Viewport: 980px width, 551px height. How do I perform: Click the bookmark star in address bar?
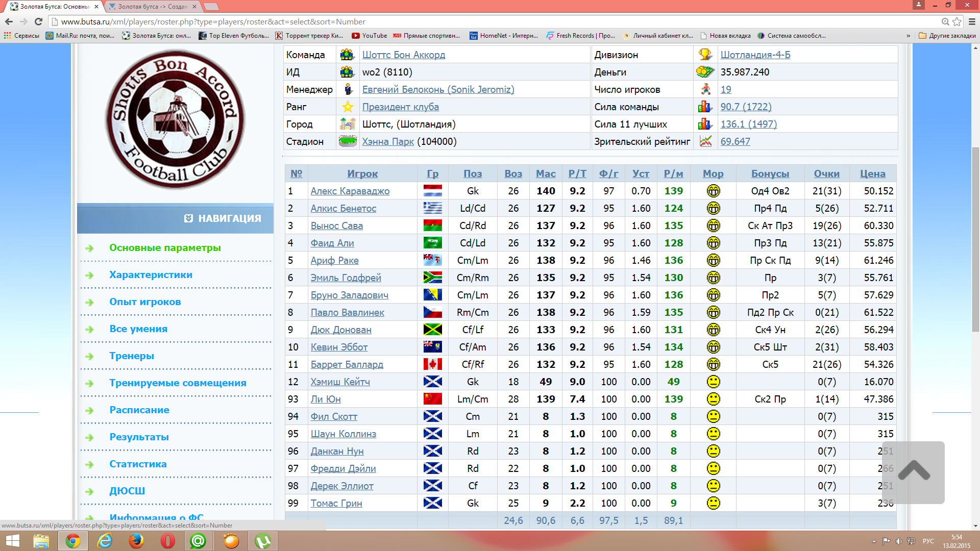[x=957, y=21]
